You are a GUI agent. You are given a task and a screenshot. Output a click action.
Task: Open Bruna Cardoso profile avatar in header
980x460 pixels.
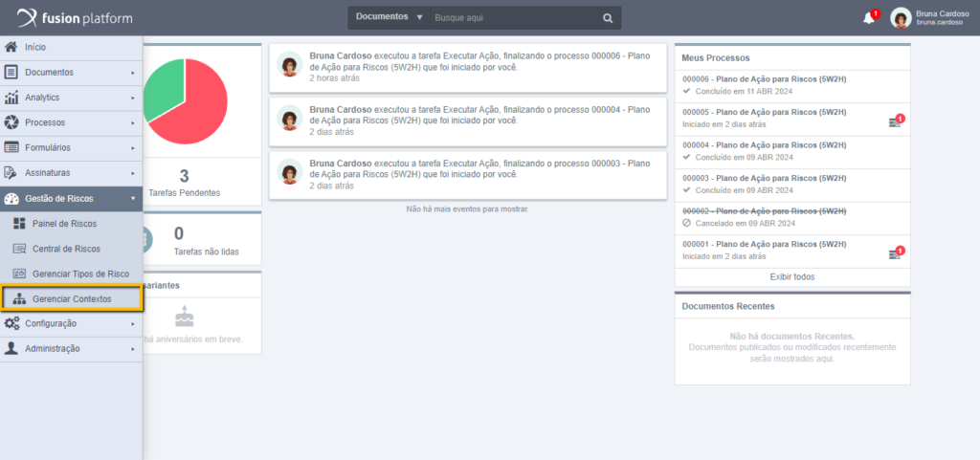(x=901, y=18)
